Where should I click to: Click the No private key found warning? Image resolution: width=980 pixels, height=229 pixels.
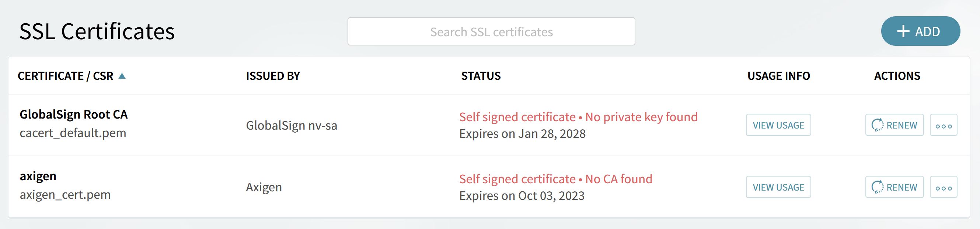[641, 117]
